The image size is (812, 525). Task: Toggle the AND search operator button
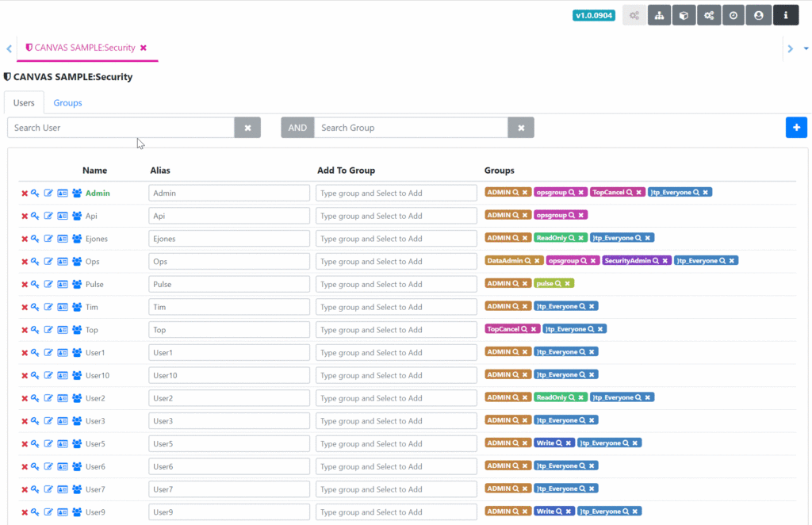coord(297,128)
